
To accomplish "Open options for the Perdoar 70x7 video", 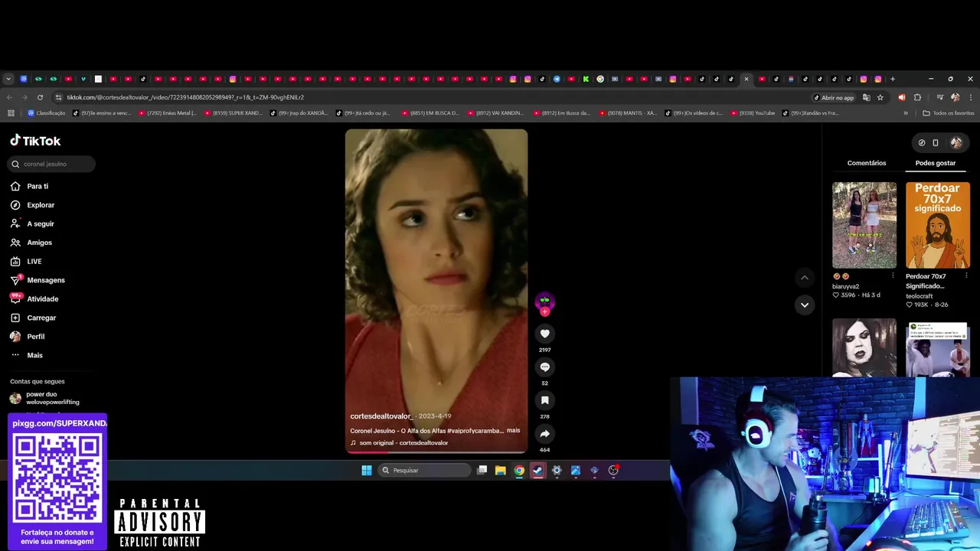I will pyautogui.click(x=965, y=276).
